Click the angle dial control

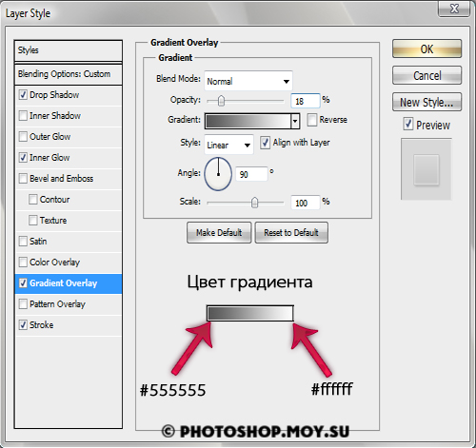[x=218, y=174]
